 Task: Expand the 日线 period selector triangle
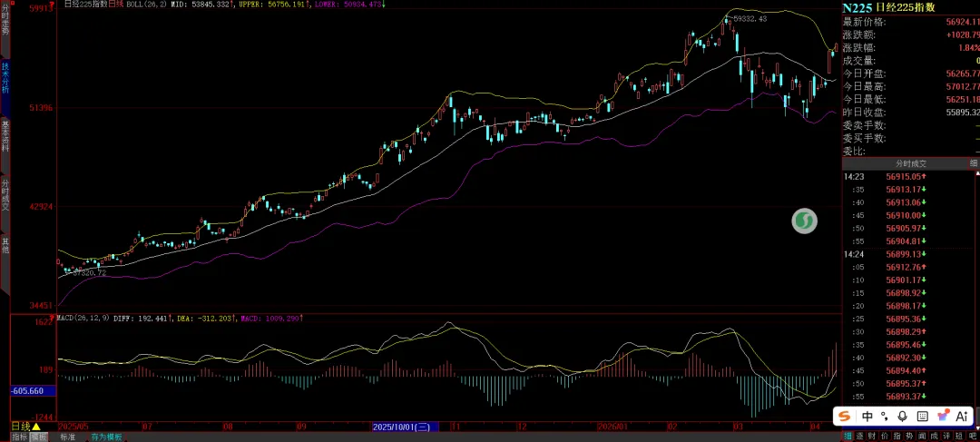36,427
